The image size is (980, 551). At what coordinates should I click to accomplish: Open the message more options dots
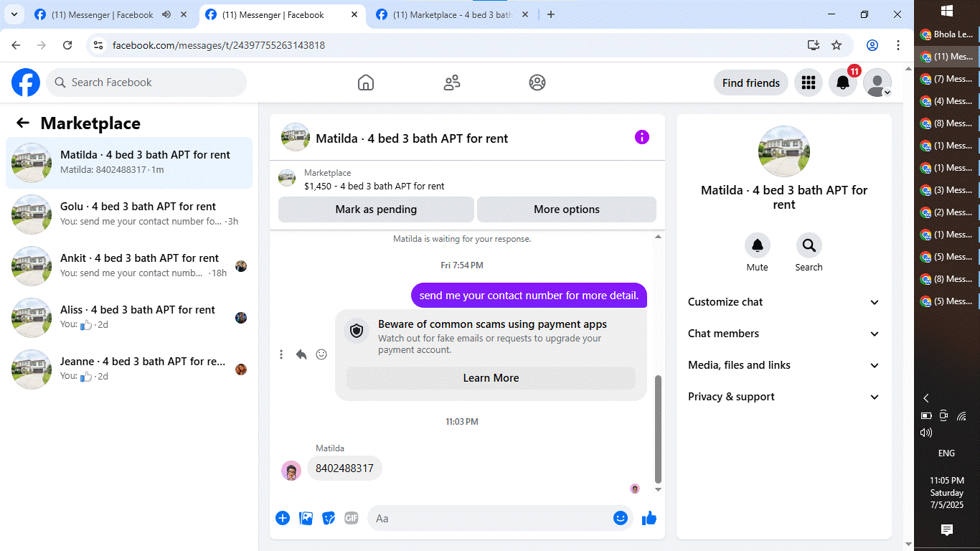click(281, 354)
